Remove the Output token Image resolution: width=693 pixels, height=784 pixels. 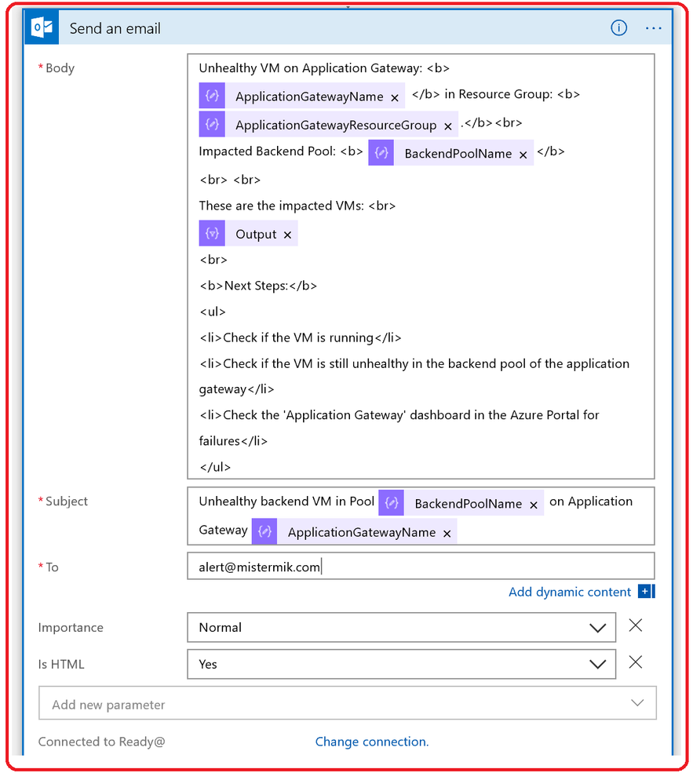point(287,235)
